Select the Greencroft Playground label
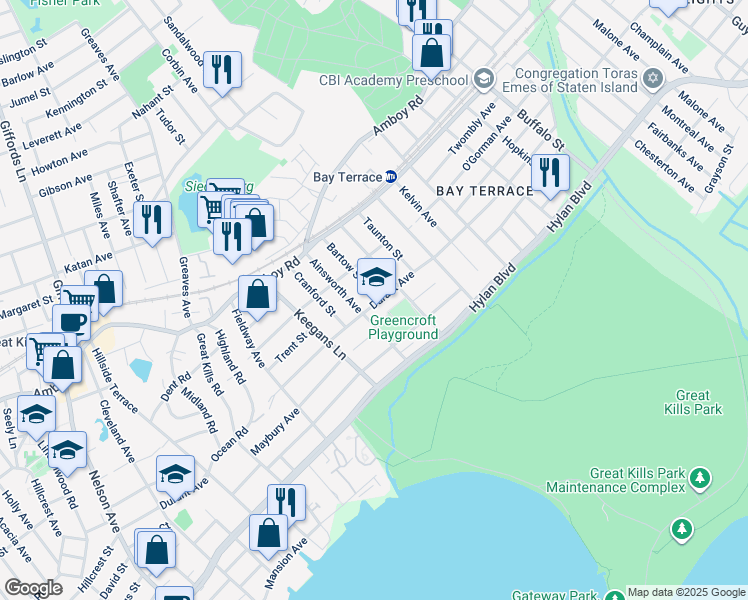 404,328
